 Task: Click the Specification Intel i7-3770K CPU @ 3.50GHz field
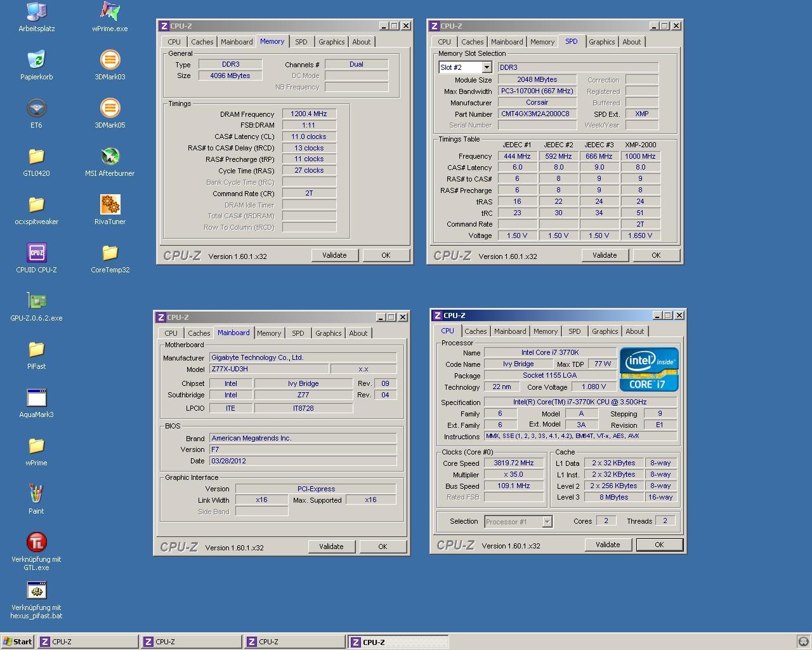(580, 402)
